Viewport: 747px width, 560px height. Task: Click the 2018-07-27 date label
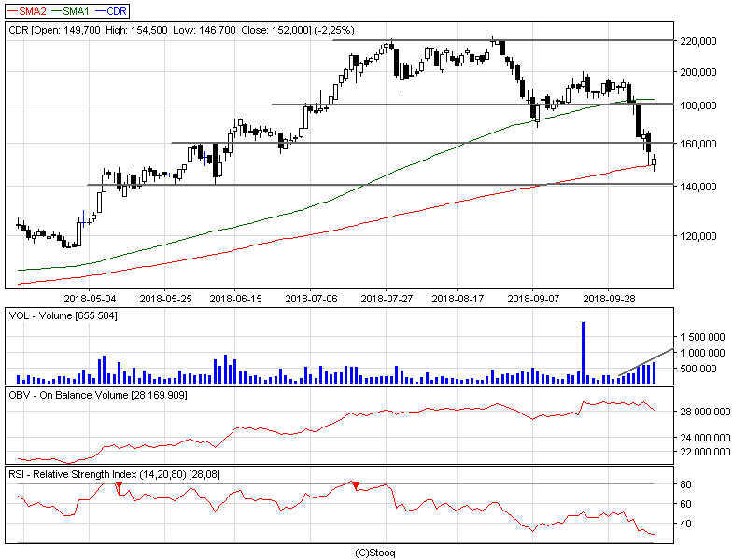pos(387,299)
